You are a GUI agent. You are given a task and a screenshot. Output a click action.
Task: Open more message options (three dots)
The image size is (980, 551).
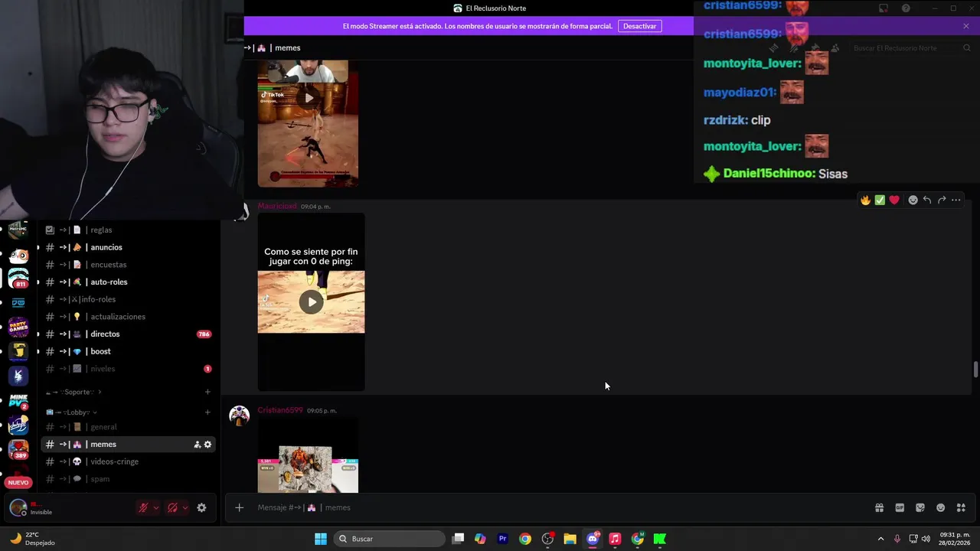[956, 200]
